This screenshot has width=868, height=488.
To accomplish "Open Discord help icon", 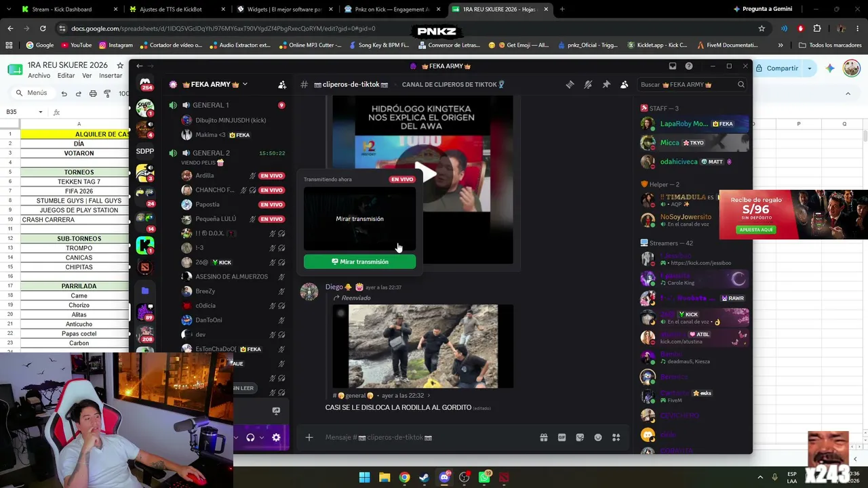I will coord(689,66).
